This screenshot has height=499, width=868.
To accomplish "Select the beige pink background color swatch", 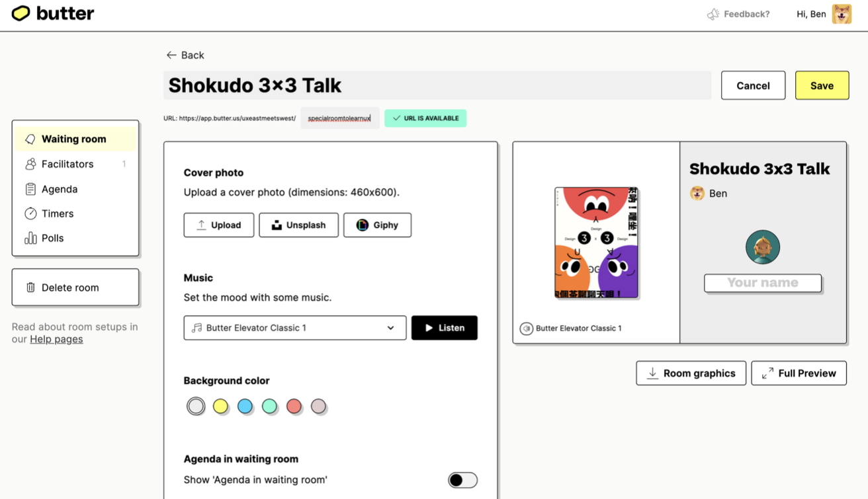I will coord(318,406).
